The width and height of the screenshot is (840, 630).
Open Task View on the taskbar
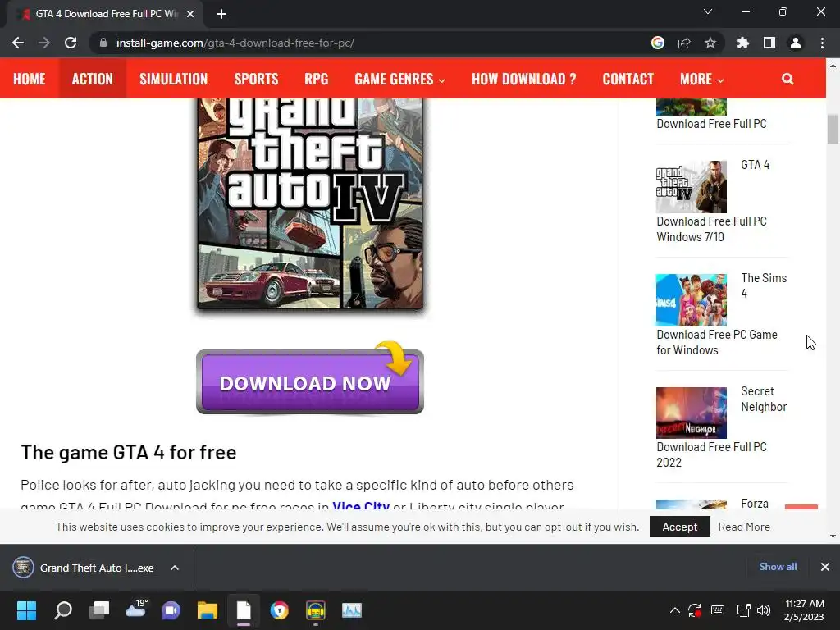pyautogui.click(x=99, y=610)
